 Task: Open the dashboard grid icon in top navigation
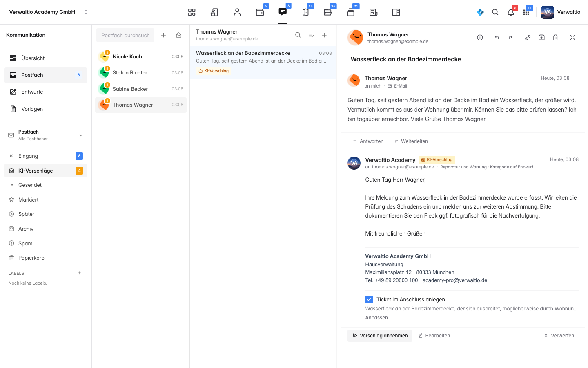click(x=192, y=12)
